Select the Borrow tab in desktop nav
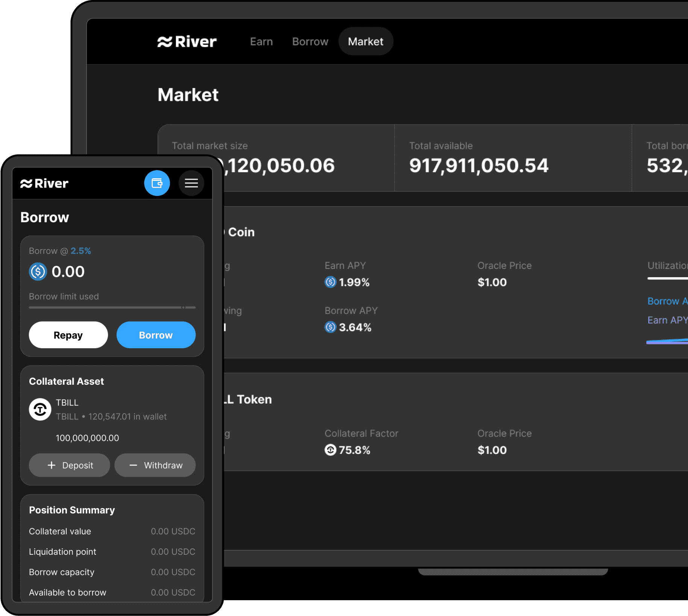The image size is (688, 616). 310,41
